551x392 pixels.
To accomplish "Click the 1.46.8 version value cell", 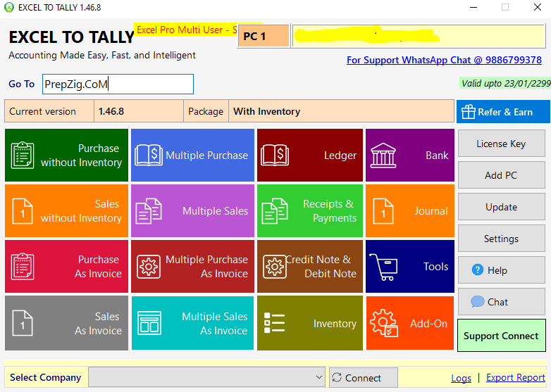I will (x=139, y=111).
